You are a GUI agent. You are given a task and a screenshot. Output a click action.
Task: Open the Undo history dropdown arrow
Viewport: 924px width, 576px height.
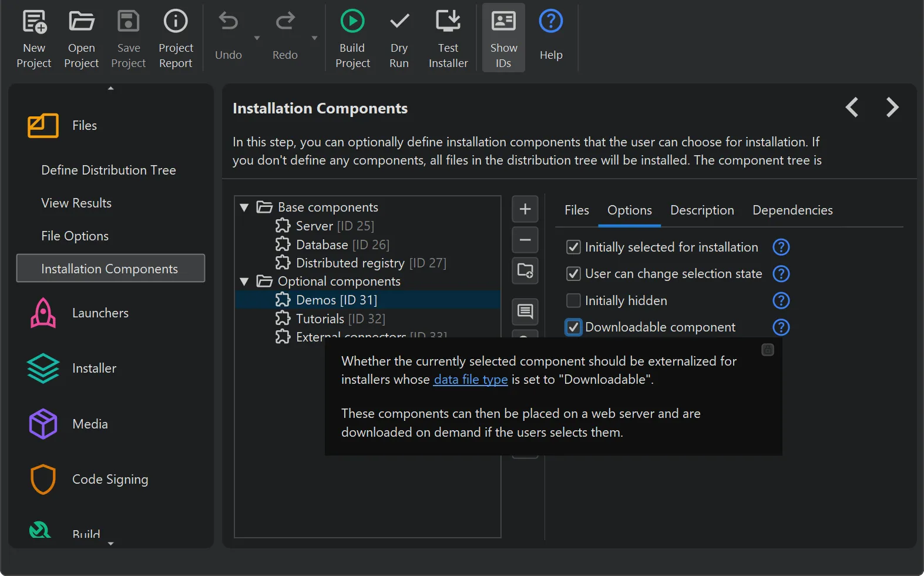pos(257,38)
